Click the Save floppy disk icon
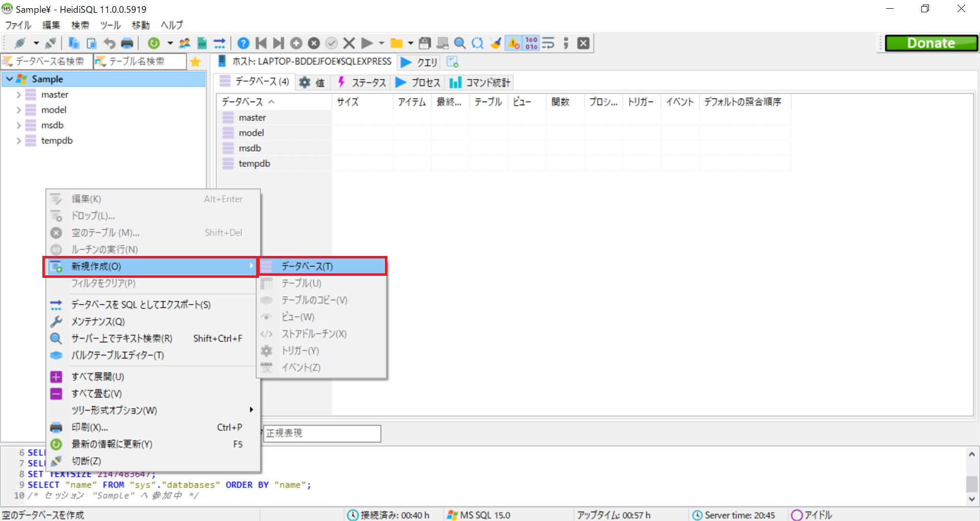This screenshot has height=521, width=980. (x=425, y=43)
